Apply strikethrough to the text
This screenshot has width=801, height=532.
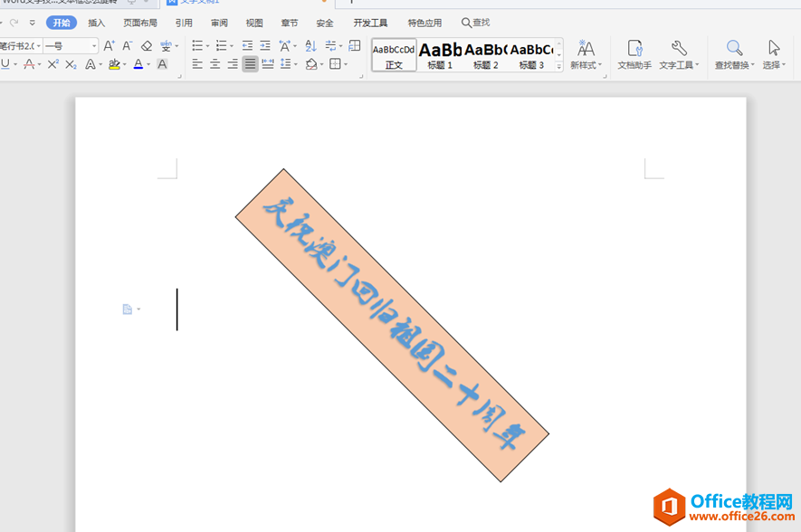[29, 64]
